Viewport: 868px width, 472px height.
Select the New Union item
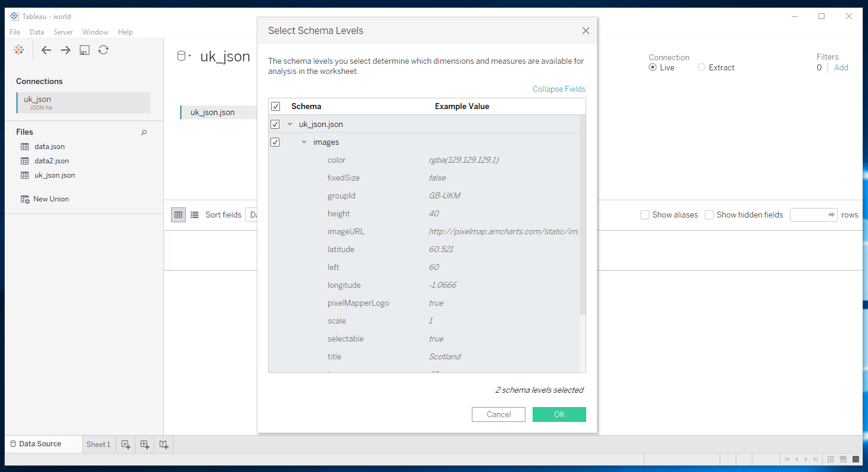[x=51, y=199]
